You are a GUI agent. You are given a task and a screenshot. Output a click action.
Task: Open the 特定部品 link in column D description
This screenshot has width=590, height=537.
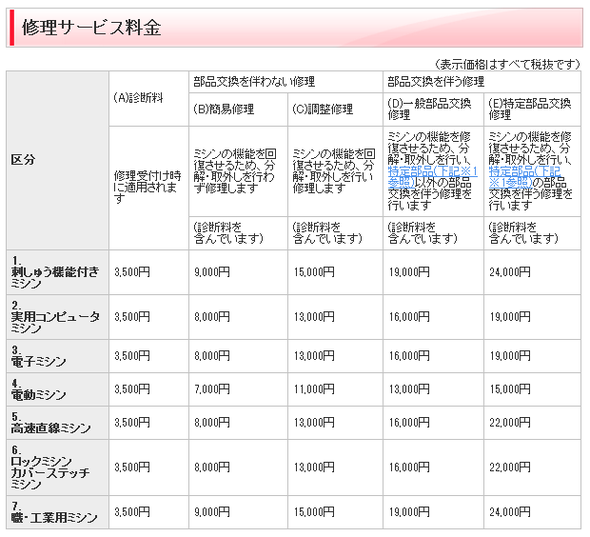[x=433, y=177]
